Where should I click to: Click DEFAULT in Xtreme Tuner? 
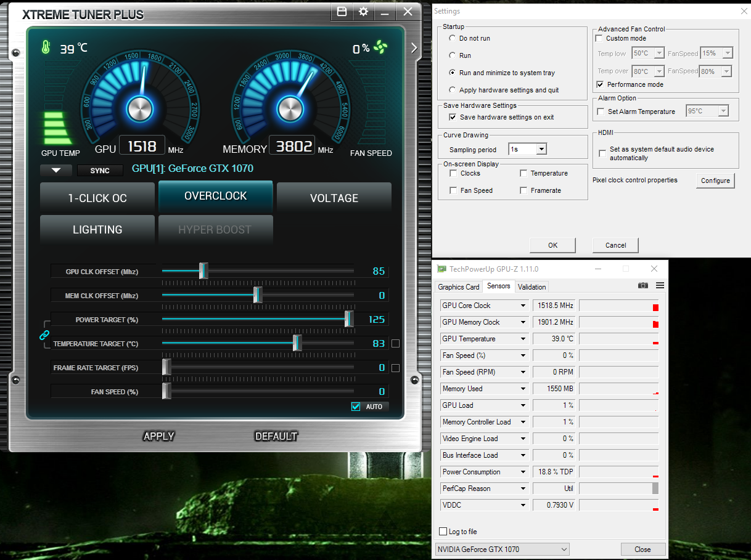[x=276, y=436]
